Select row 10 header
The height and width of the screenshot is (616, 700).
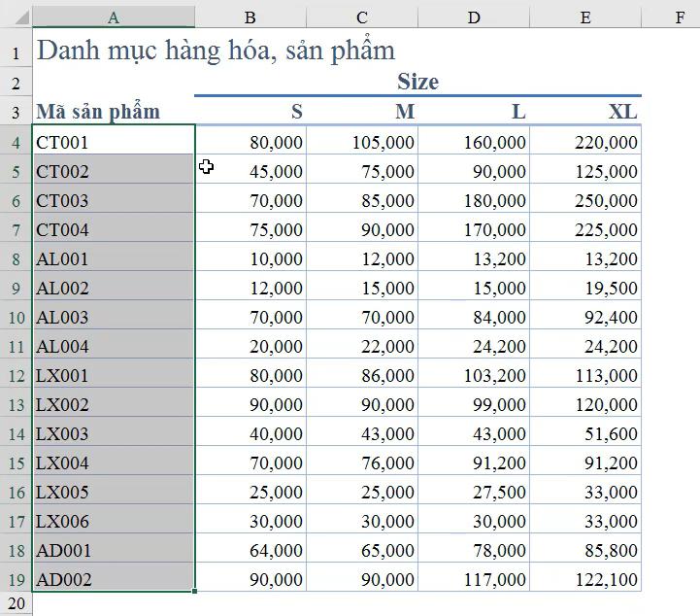pos(17,317)
